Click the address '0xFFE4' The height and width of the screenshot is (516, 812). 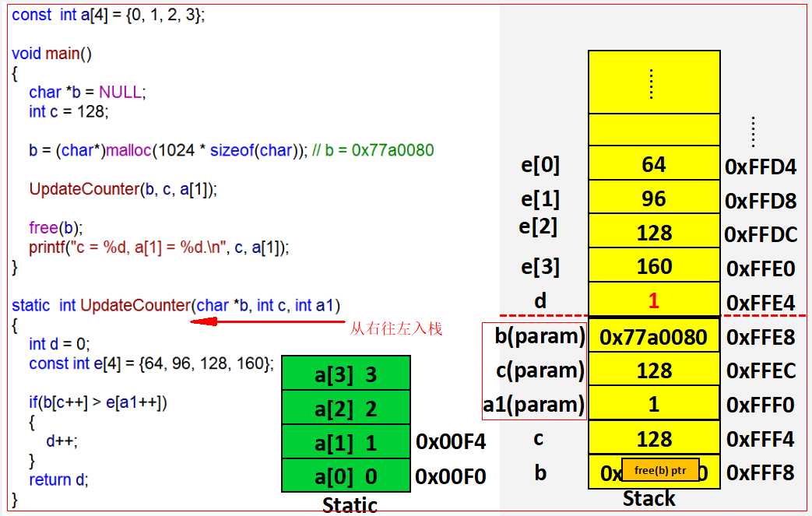(761, 303)
